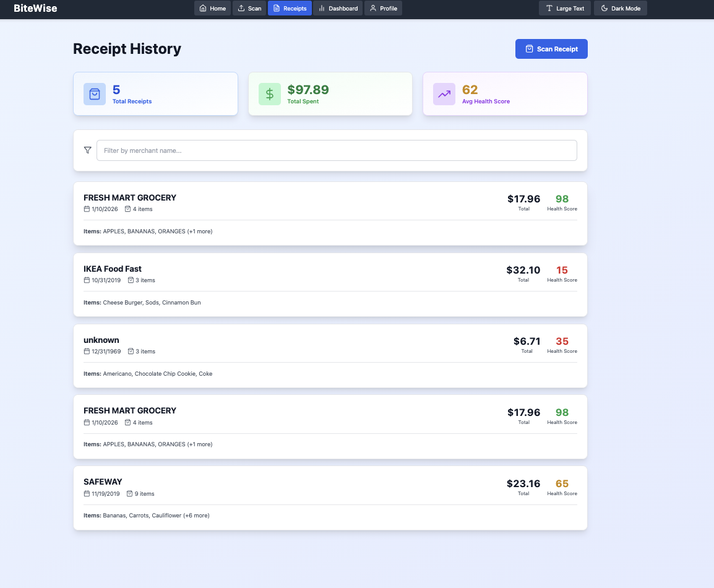Click the dollar sign Total Spent icon
This screenshot has width=714, height=588.
pyautogui.click(x=270, y=94)
